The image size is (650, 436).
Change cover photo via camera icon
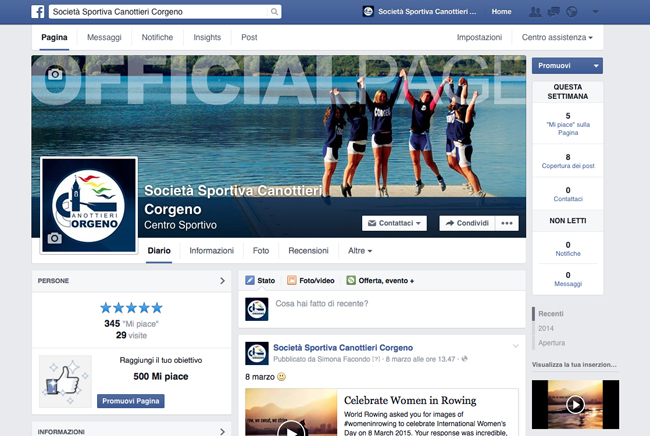click(x=55, y=74)
